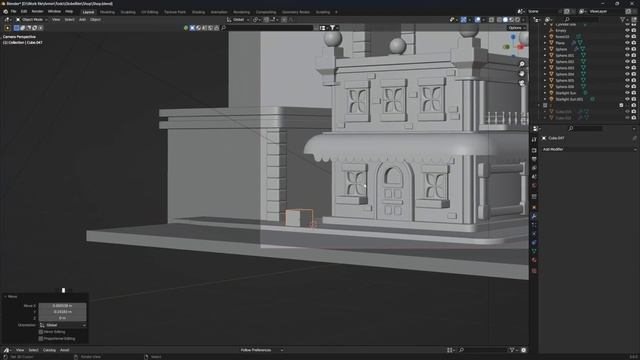Hide Starlight Sun with its eye icon
Image resolution: width=640 pixels, height=360 pixels.
[627, 93]
